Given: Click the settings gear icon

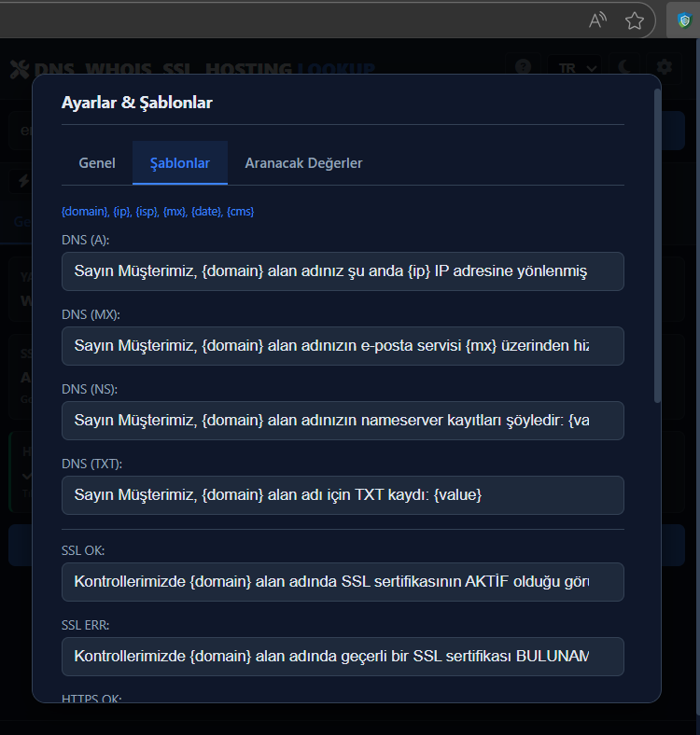Looking at the screenshot, I should [664, 67].
